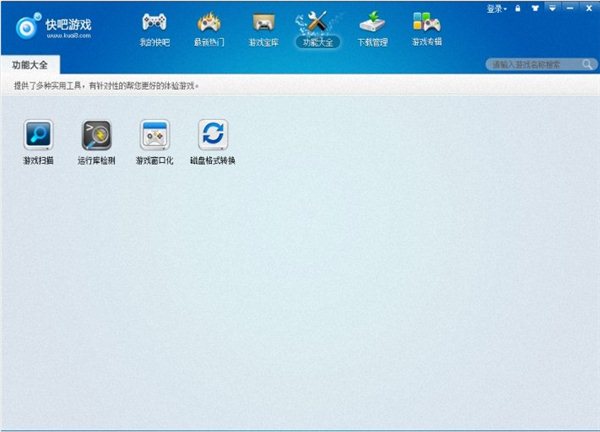Viewport: 600px width, 432px height.
Task: Go to 我的快吧 gamepad icon
Action: click(154, 22)
